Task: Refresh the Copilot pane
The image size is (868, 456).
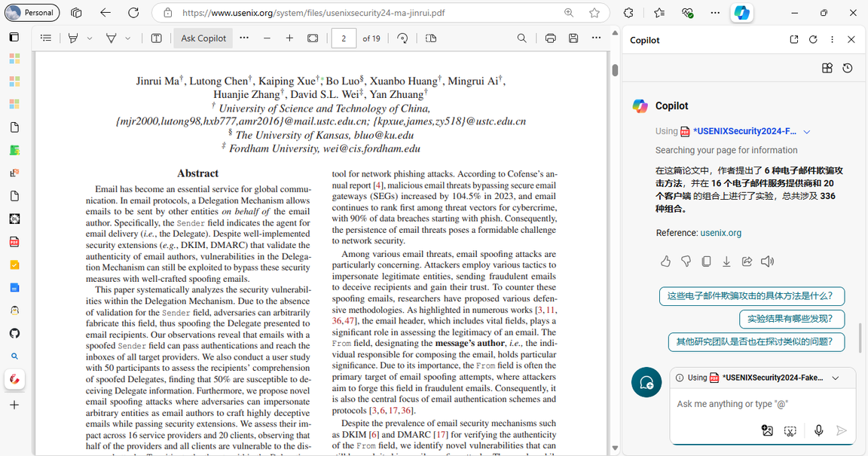Action: (x=813, y=39)
